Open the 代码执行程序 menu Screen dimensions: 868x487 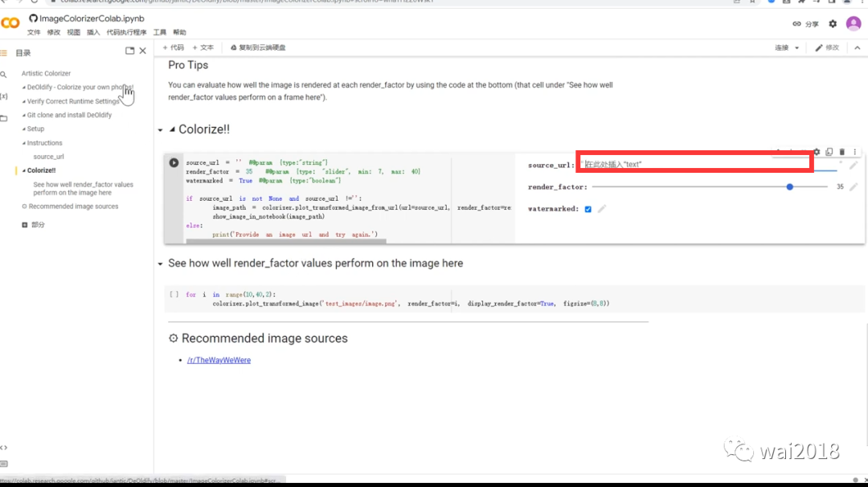tap(127, 33)
